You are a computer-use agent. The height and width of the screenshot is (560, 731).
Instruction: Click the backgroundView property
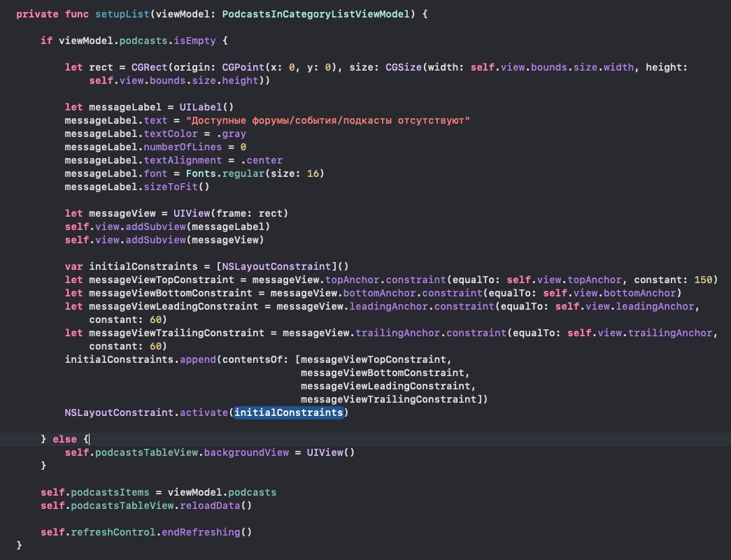coord(246,452)
